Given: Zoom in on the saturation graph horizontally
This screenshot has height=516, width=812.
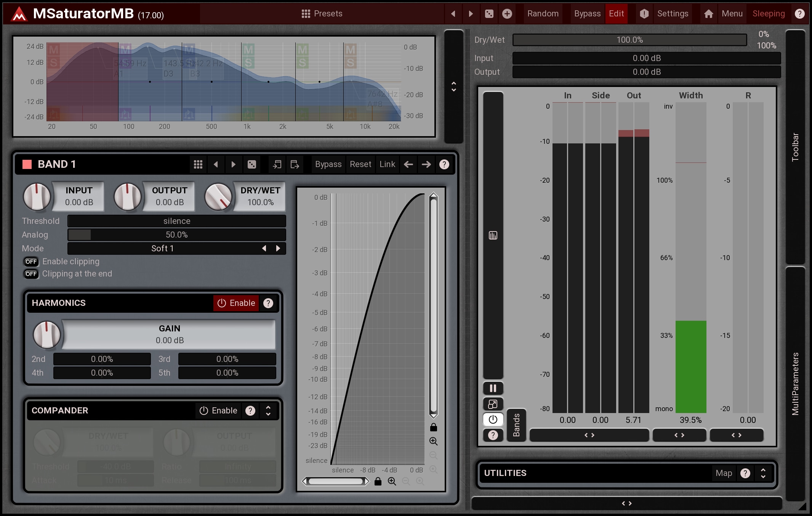Looking at the screenshot, I should point(392,481).
